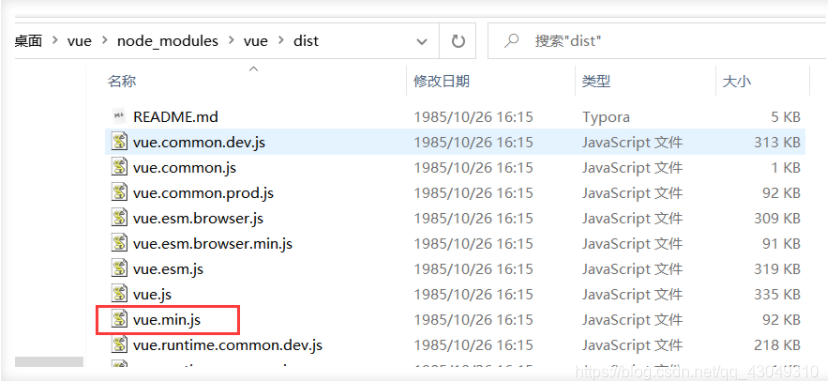Screen dimensions: 828x390
Task: Sort files by the 修改日期 column header
Action: click(x=441, y=81)
